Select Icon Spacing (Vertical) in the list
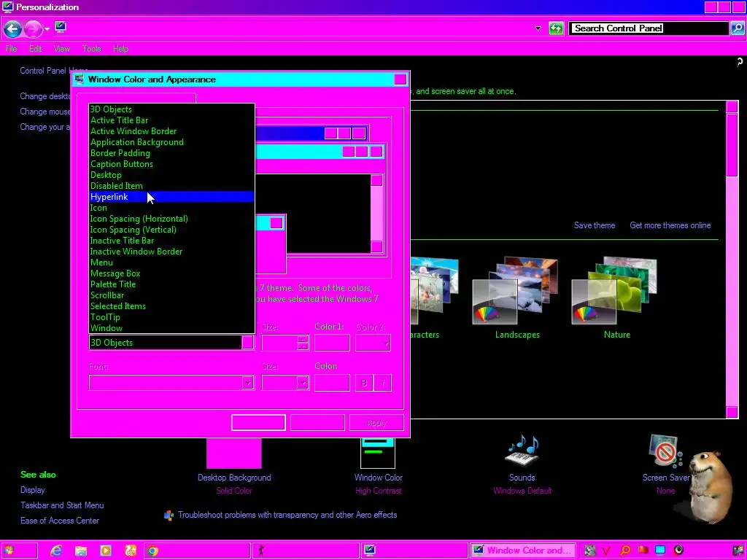The height and width of the screenshot is (560, 747). [x=171, y=230]
